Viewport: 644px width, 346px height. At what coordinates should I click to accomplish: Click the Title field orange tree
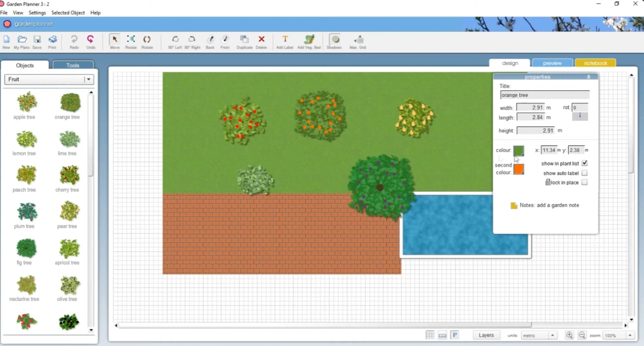point(545,95)
